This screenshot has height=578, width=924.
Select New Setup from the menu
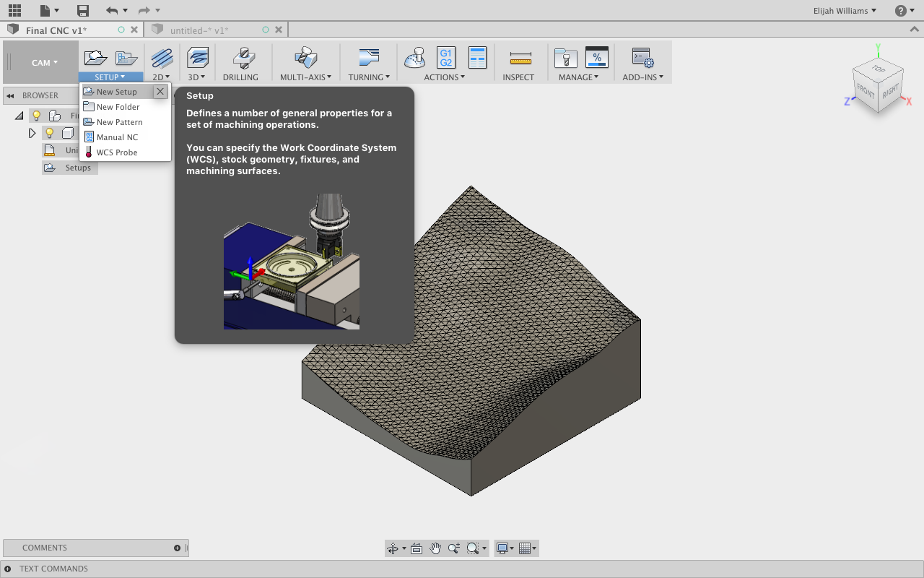point(117,92)
